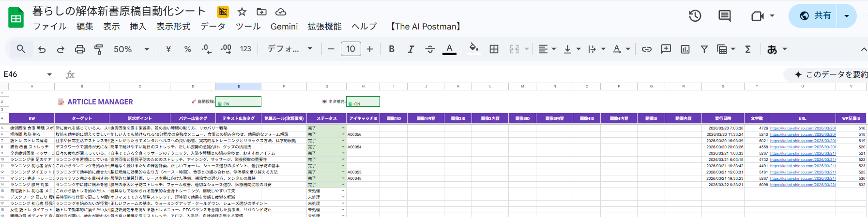The width and height of the screenshot is (868, 217).
Task: Toggle bold formatting
Action: pos(392,49)
